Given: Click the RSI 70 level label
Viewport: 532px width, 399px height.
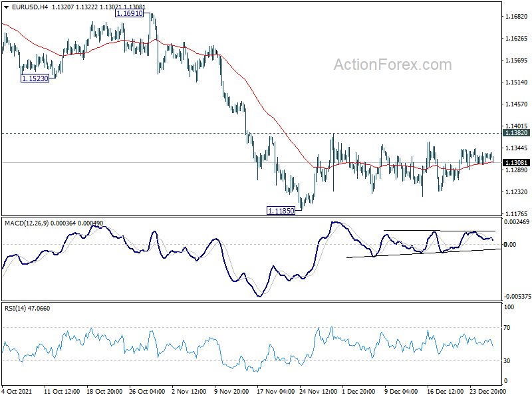Looking at the screenshot, I should tap(507, 328).
